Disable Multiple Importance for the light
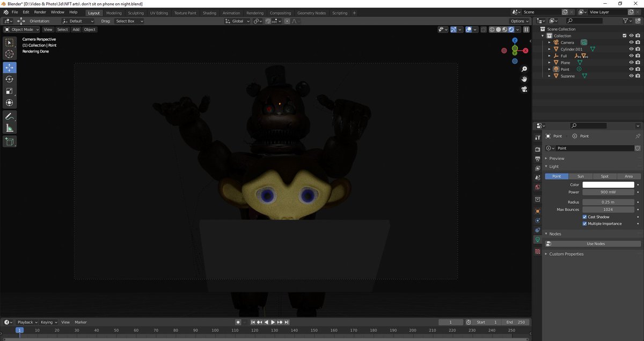 (x=584, y=224)
